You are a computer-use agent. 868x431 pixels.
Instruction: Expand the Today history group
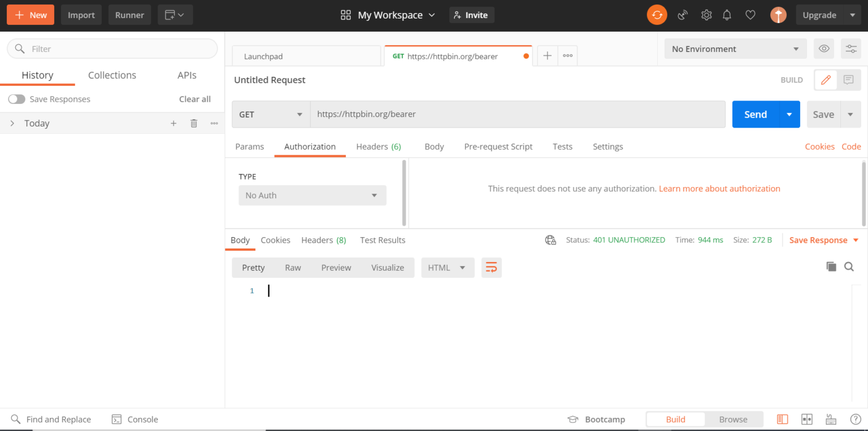[12, 123]
